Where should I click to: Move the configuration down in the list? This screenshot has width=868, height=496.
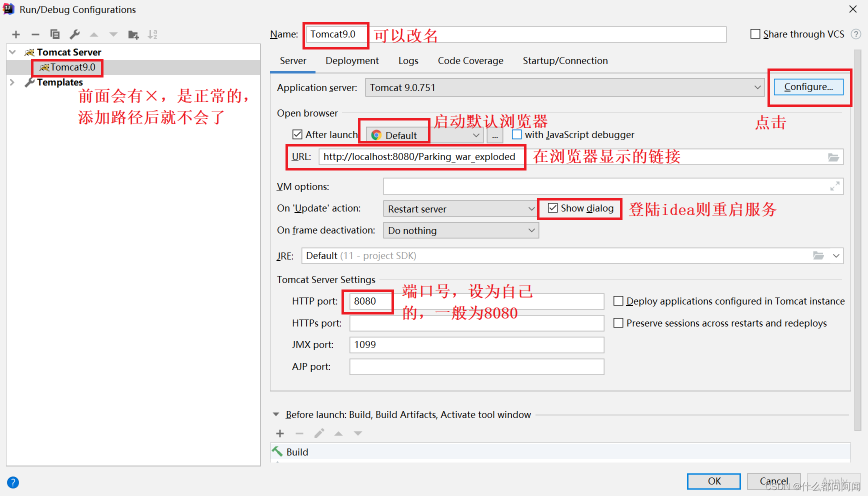pyautogui.click(x=113, y=34)
